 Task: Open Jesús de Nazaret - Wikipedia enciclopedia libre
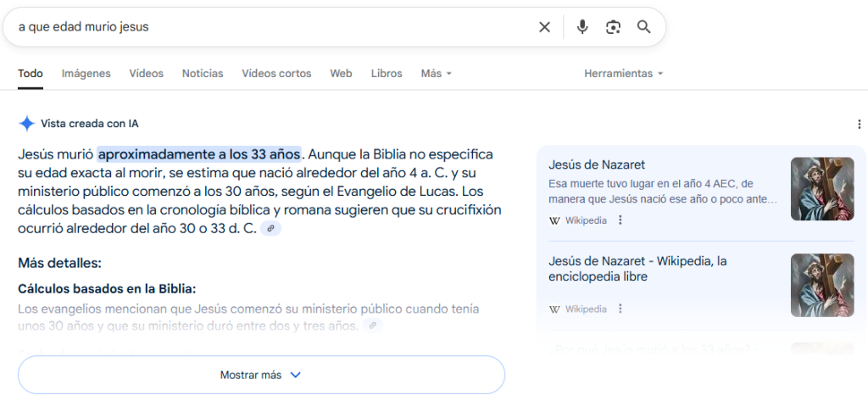coord(637,269)
